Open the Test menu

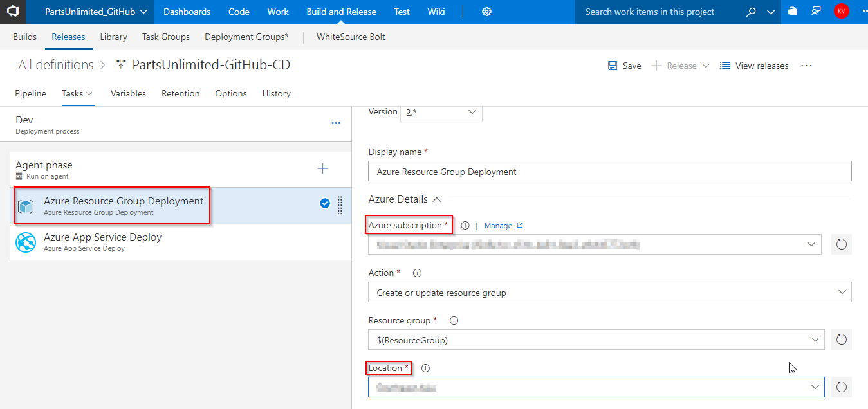pos(402,12)
